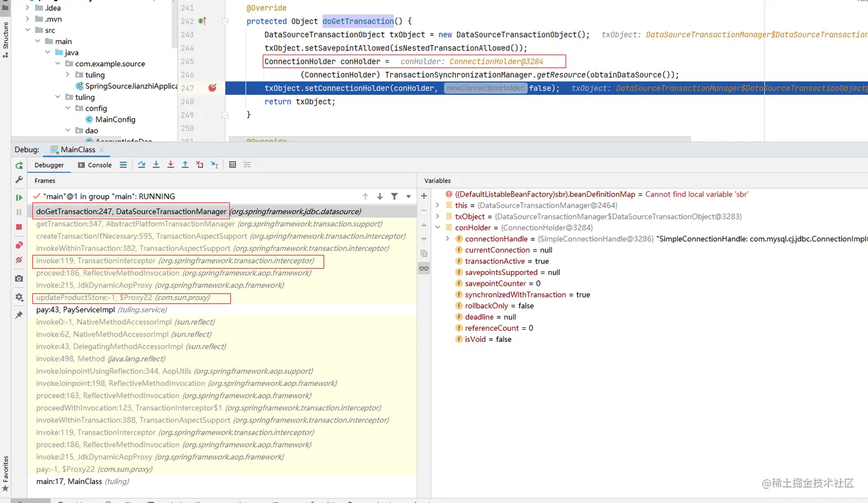Select SpringSourceJianzhiApplication in project tree
This screenshot has width=868, height=503.
pos(127,86)
